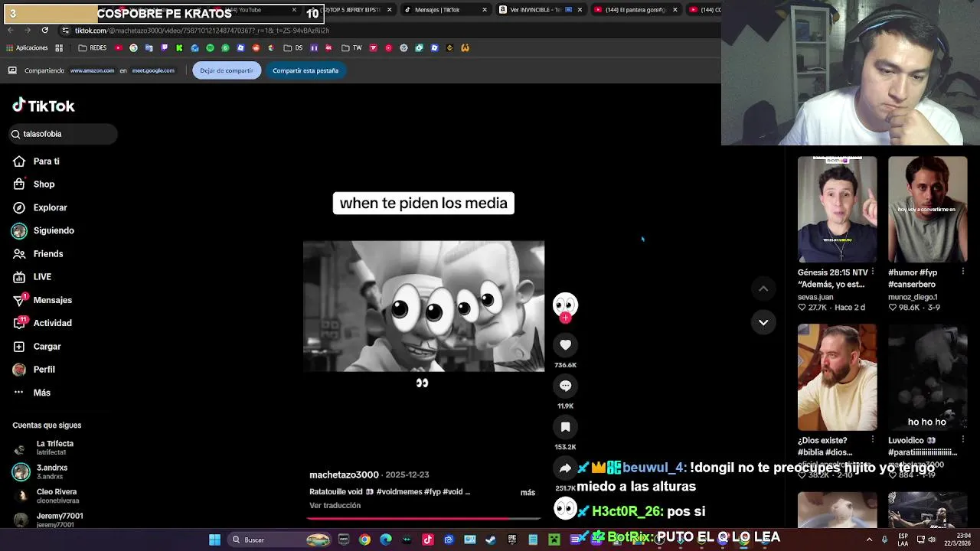980x551 pixels.
Task: Open Chrome from taskbar
Action: (365, 540)
